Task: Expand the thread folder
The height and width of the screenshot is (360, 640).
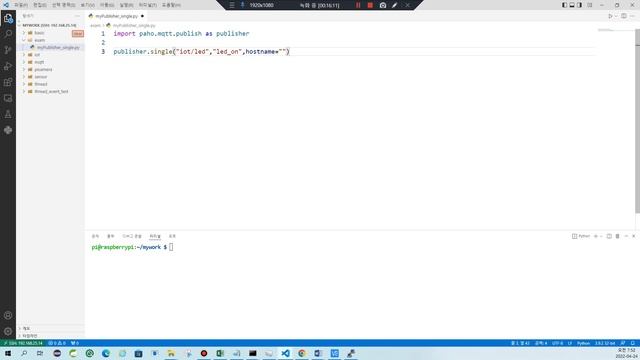Action: (x=41, y=84)
